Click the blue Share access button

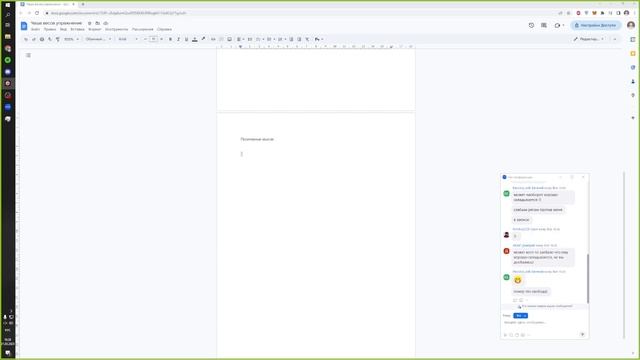pos(596,25)
